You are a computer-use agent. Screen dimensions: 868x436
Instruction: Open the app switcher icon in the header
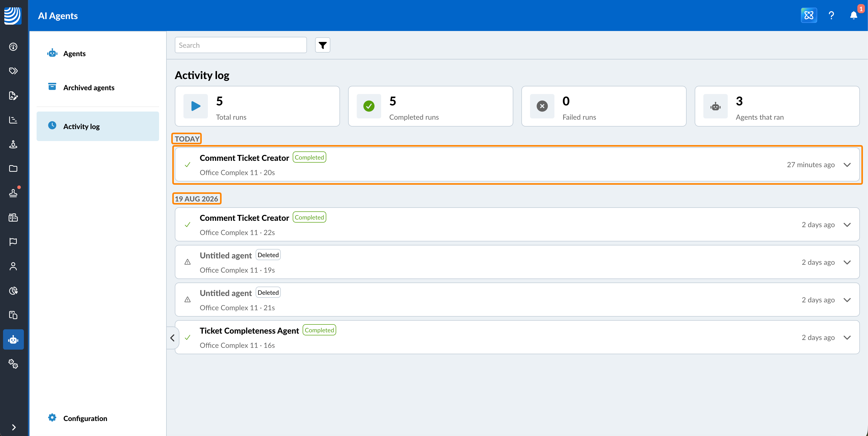tap(809, 15)
